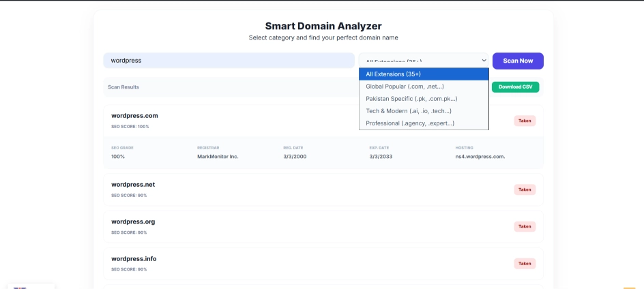Click Taken badge on wordpress.com row

525,121
